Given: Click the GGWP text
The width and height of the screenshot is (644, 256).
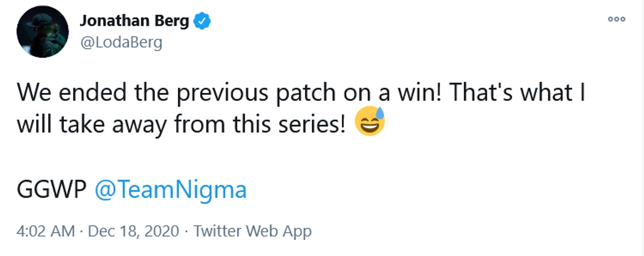Looking at the screenshot, I should pos(51,190).
